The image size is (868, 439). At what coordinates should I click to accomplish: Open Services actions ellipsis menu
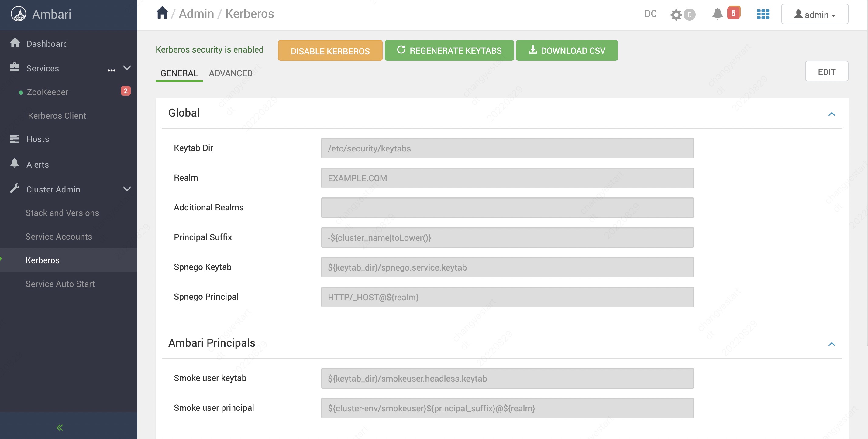coord(112,70)
